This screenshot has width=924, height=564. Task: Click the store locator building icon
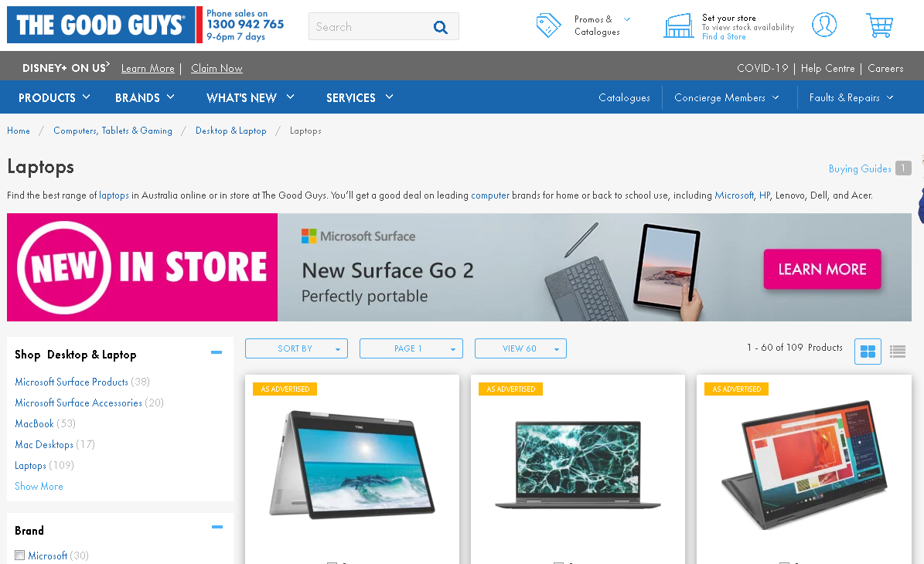(x=678, y=26)
